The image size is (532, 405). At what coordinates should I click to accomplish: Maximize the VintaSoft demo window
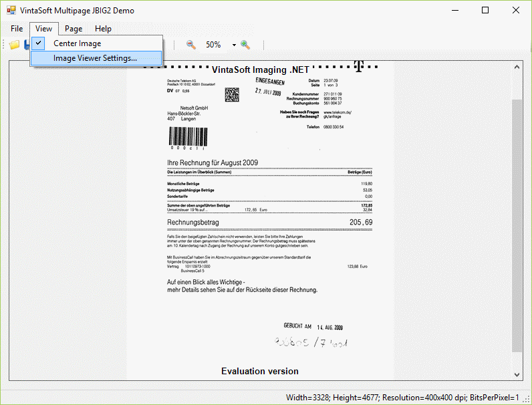[x=485, y=10]
